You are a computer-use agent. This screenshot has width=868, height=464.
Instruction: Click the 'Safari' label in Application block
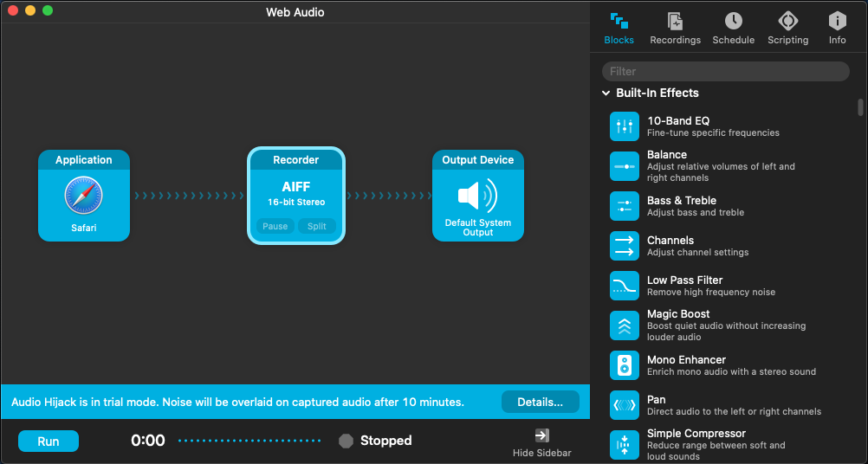[x=83, y=228]
